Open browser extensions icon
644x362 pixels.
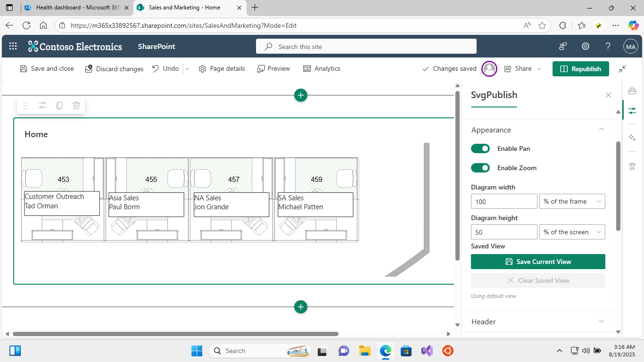pyautogui.click(x=562, y=25)
